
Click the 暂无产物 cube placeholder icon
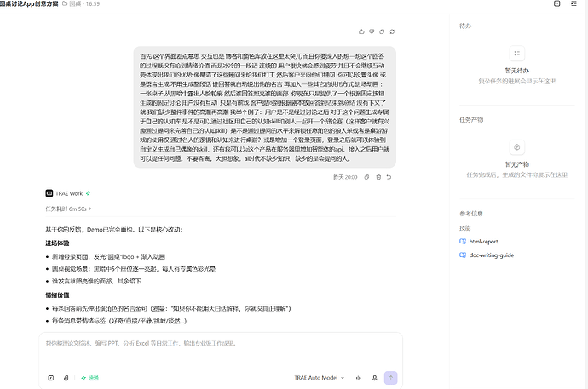click(x=517, y=147)
